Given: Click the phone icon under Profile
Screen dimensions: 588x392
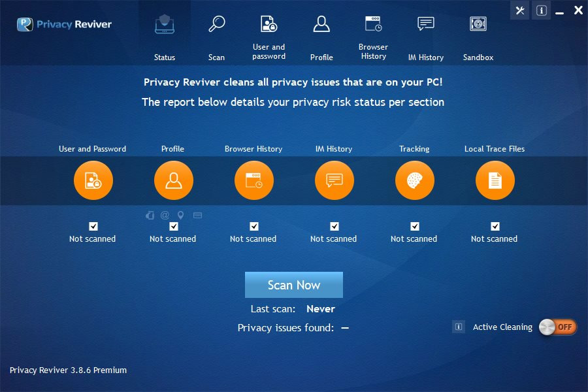Looking at the screenshot, I should pos(150,216).
